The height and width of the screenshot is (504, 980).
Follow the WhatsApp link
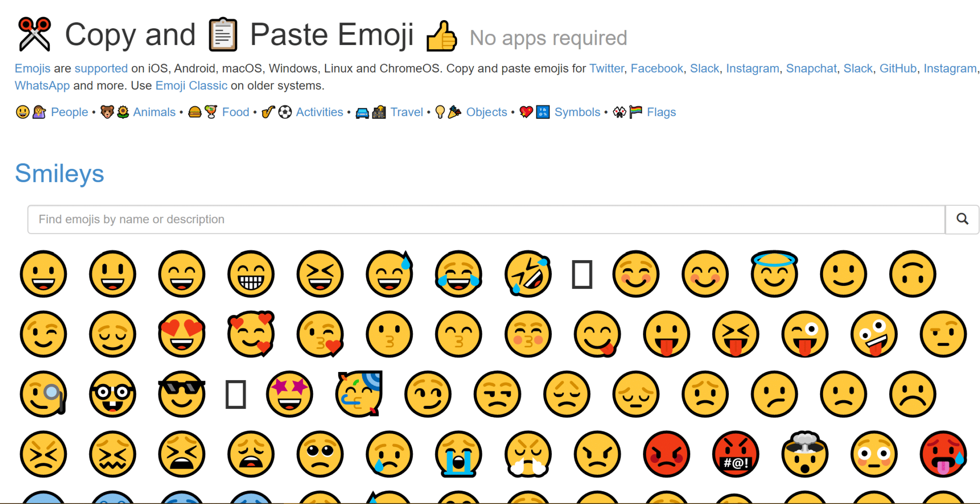42,85
